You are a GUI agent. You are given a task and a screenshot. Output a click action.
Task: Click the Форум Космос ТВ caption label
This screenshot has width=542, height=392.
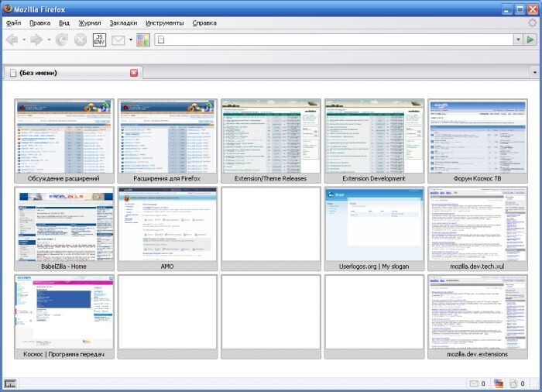pos(477,178)
